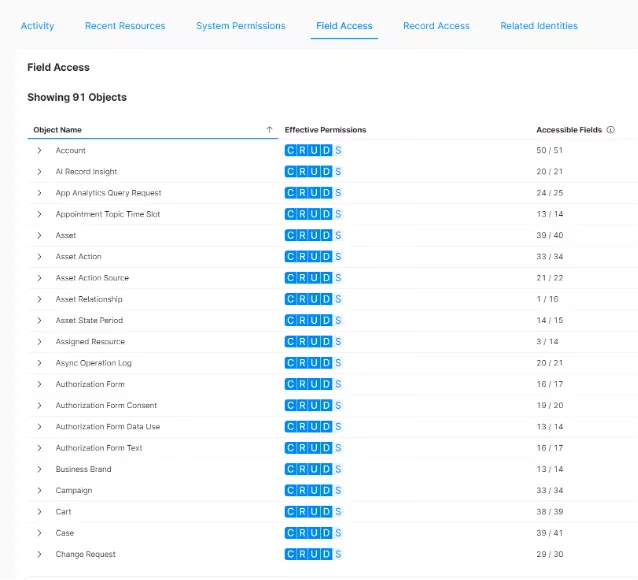Expand the AI Record Insight row
Screen dimensions: 638x580
tap(39, 172)
